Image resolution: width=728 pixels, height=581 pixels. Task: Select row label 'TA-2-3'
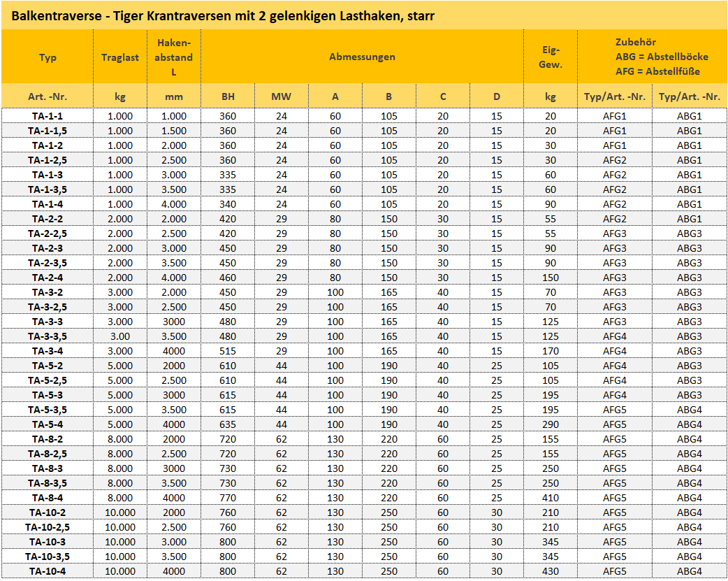48,248
